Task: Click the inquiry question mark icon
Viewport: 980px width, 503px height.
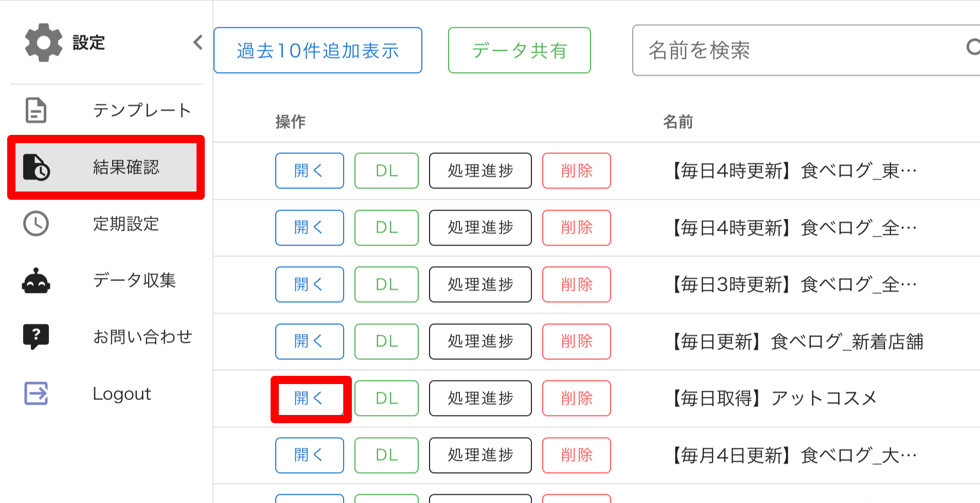Action: tap(36, 337)
